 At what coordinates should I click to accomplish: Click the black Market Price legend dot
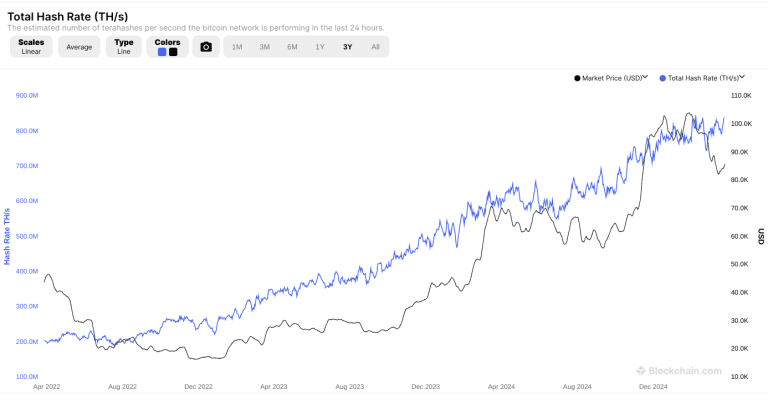click(577, 77)
